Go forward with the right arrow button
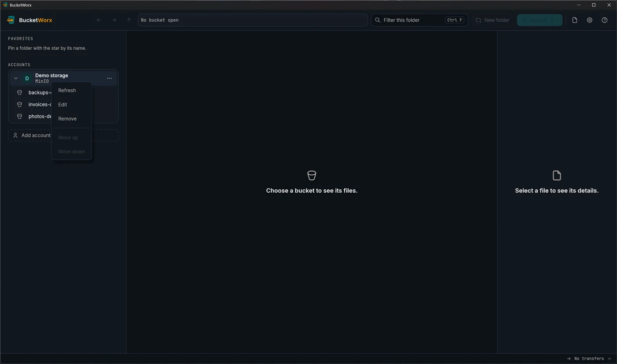 pos(114,20)
